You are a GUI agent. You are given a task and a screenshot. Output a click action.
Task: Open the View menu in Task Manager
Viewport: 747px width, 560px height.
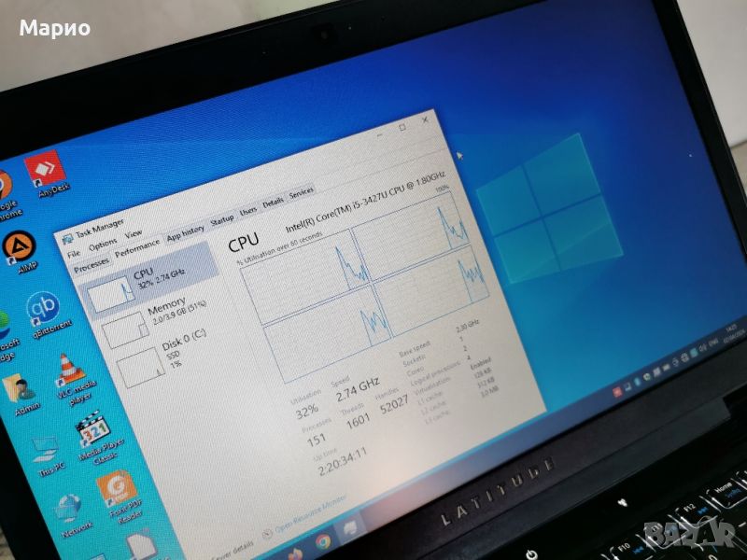[134, 234]
